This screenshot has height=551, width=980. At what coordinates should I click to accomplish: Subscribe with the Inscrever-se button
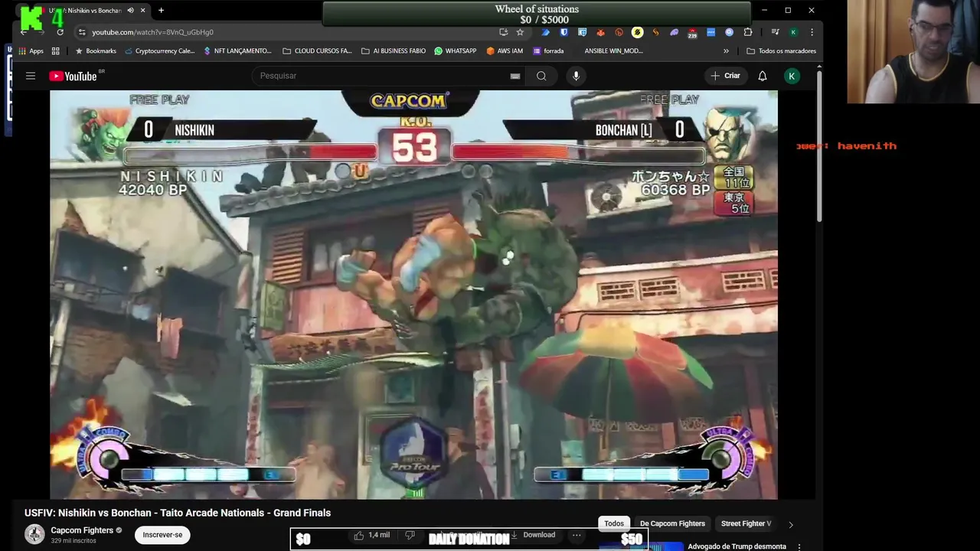pos(162,535)
